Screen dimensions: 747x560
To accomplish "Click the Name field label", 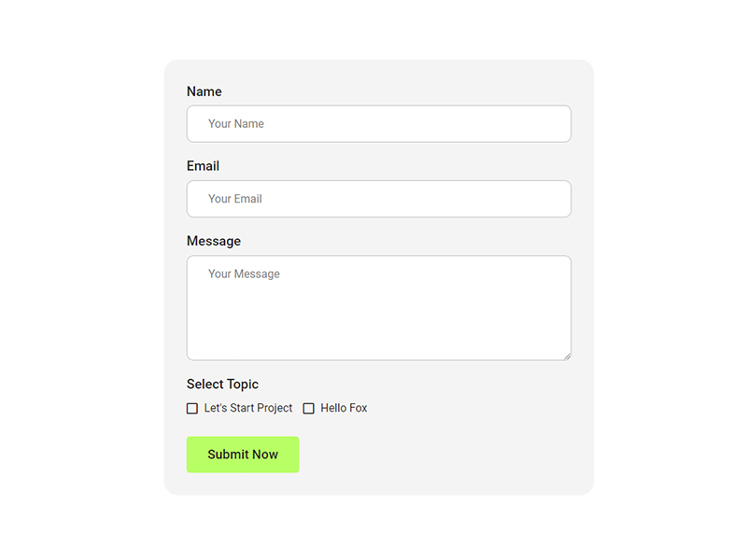I will coord(204,91).
